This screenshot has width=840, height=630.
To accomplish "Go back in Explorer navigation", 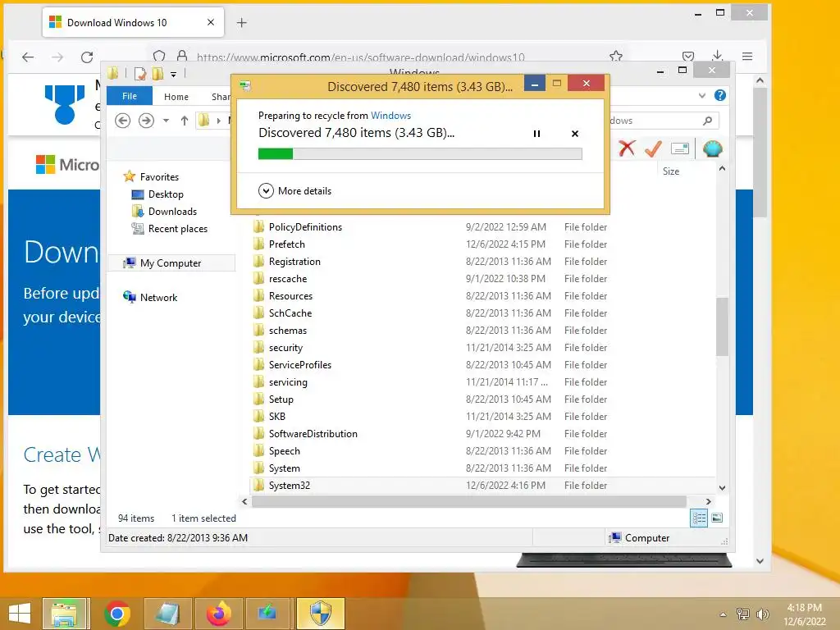I will 123,121.
